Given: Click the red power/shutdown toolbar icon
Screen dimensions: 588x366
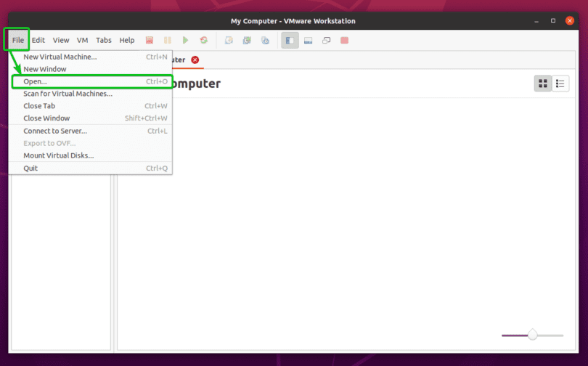Looking at the screenshot, I should [150, 40].
